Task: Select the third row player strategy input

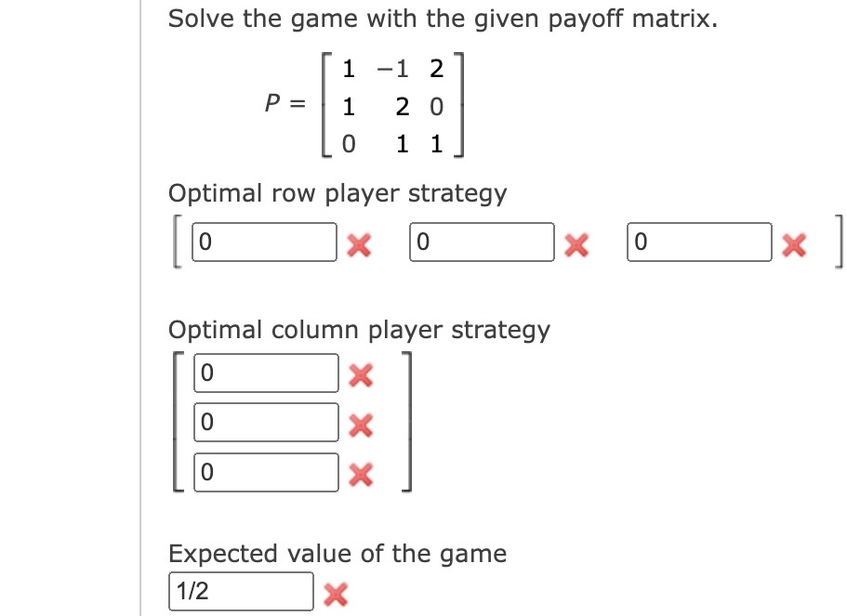Action: [699, 242]
